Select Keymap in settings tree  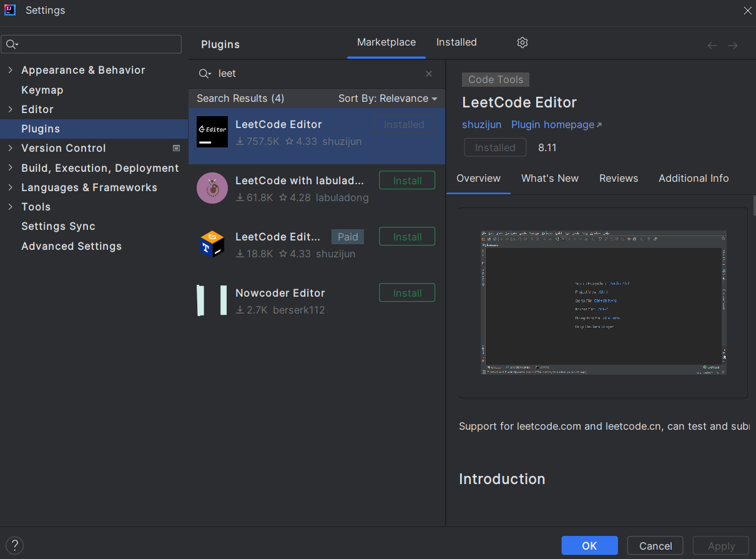click(x=42, y=90)
